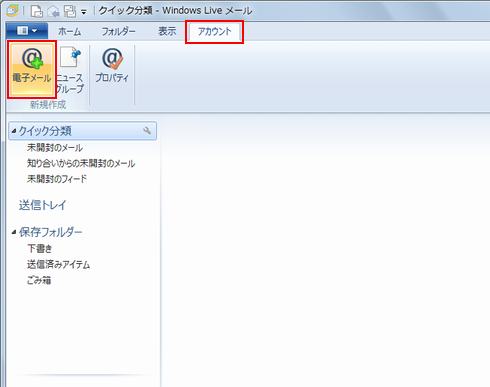Collapse the 保存フォルダー section triangle
The height and width of the screenshot is (387, 490).
[14, 232]
